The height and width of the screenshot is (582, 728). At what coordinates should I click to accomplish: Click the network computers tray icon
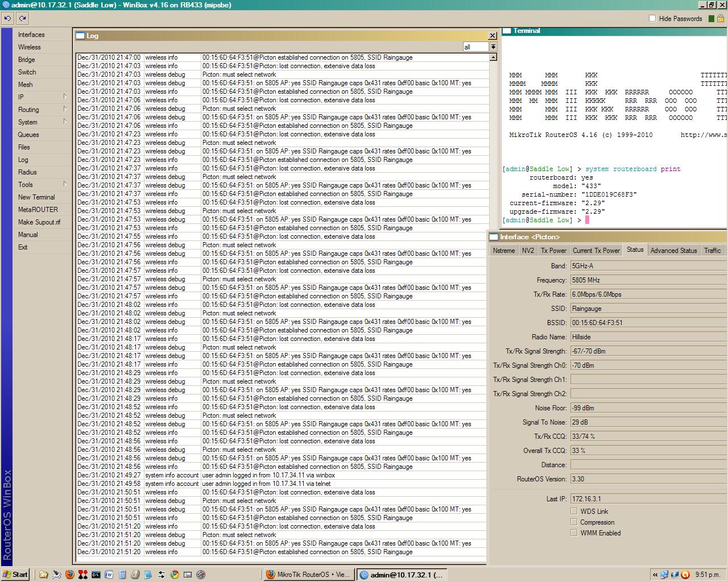point(664,575)
